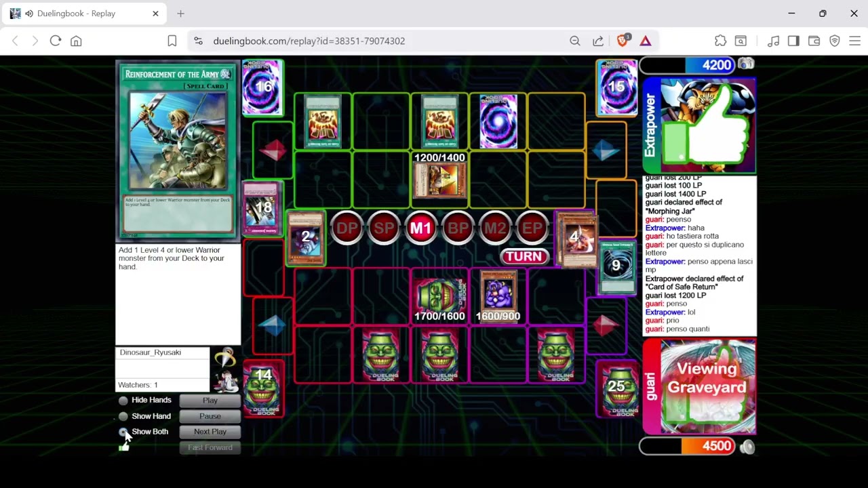Click the address bar URL
The image size is (868, 488).
[309, 41]
